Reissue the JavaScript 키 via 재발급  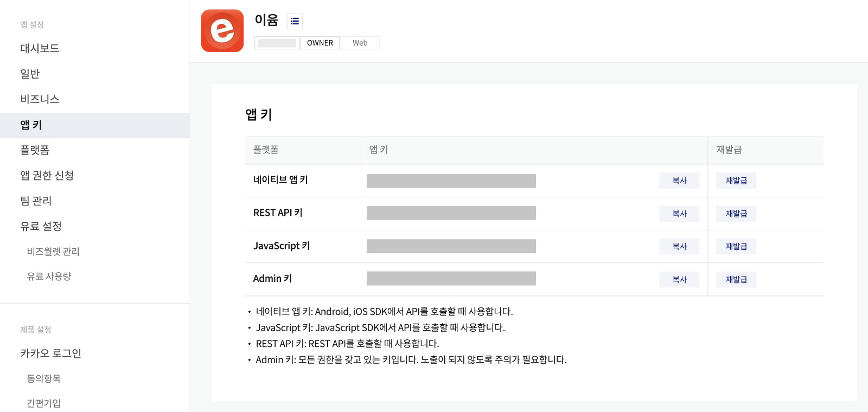click(736, 247)
